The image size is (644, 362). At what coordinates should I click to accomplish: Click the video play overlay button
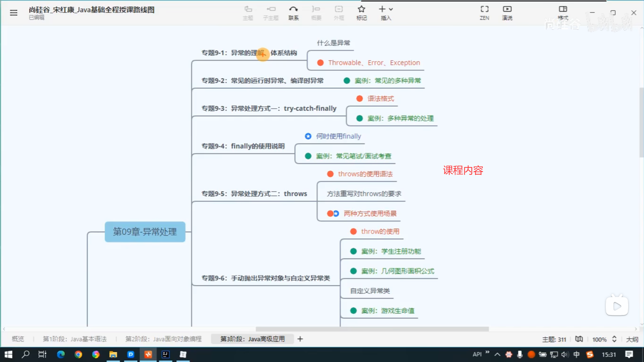(x=617, y=306)
